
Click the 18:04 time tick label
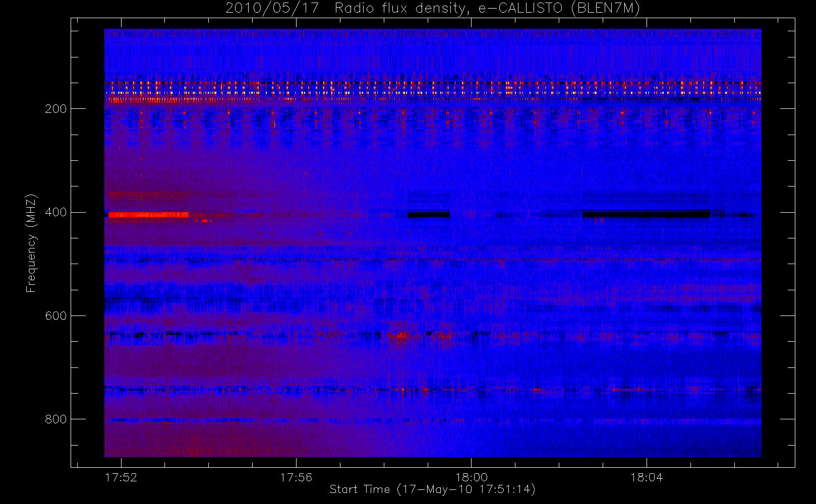tap(646, 477)
